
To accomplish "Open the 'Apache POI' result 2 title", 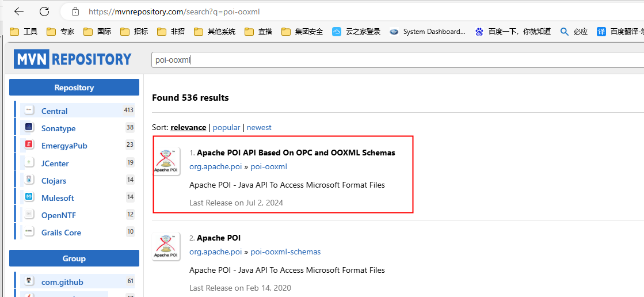I will pos(219,238).
